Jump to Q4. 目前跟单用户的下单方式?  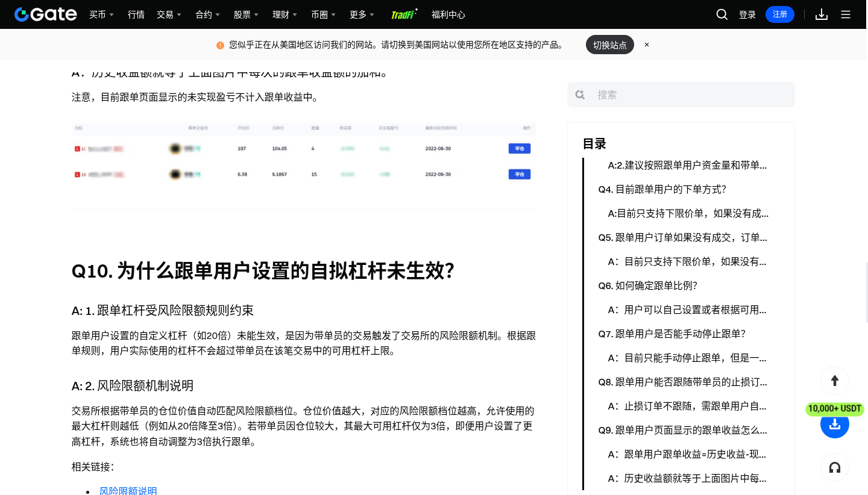(662, 189)
